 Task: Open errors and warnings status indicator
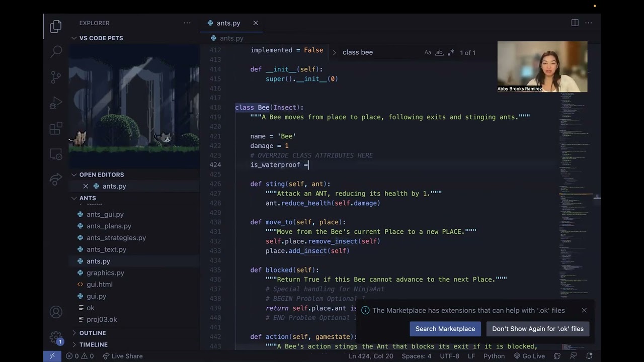pos(79,356)
